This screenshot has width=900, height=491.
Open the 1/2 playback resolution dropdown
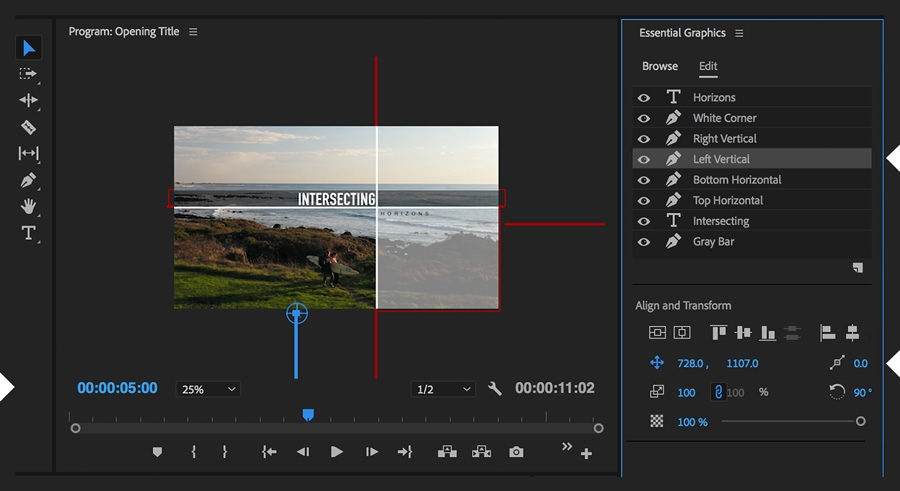(443, 389)
